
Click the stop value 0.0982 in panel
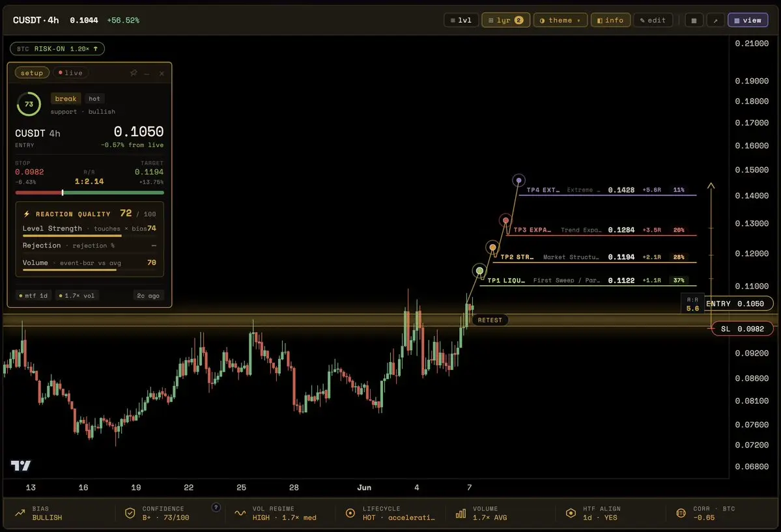click(29, 172)
